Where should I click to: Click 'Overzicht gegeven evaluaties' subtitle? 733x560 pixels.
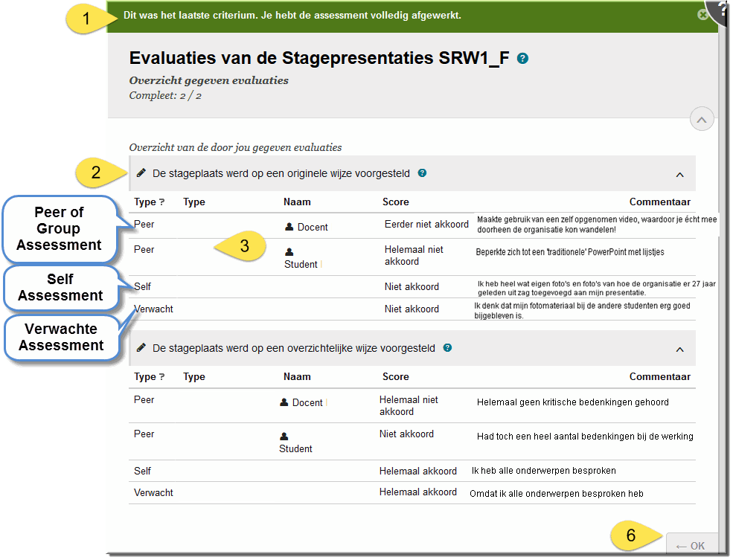pyautogui.click(x=209, y=80)
